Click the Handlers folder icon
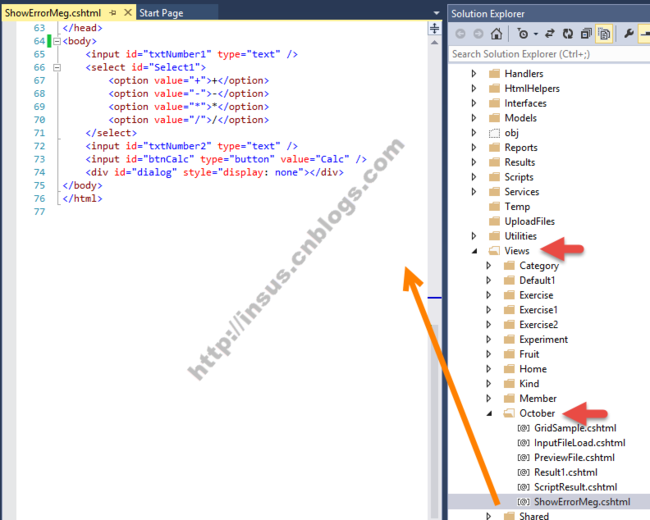 pos(494,73)
